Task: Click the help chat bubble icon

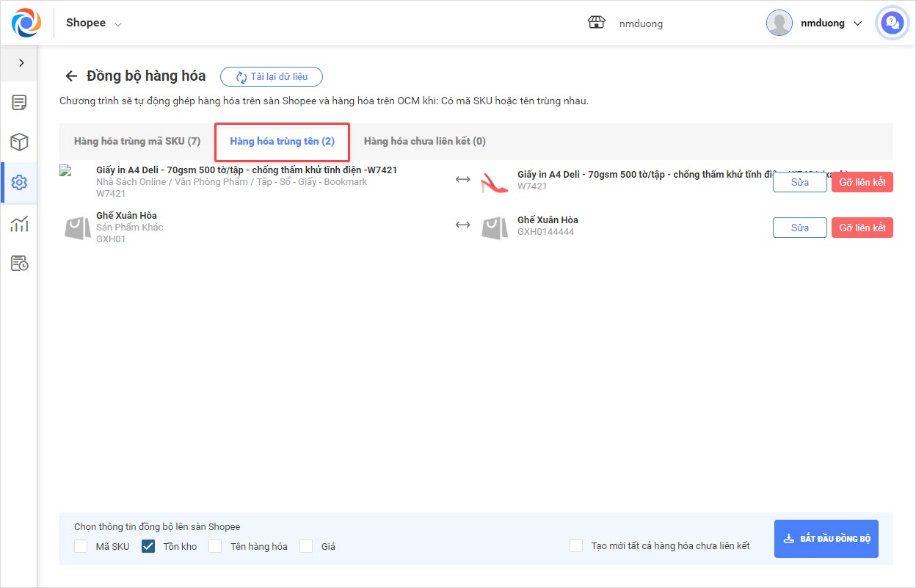Action: tap(893, 23)
